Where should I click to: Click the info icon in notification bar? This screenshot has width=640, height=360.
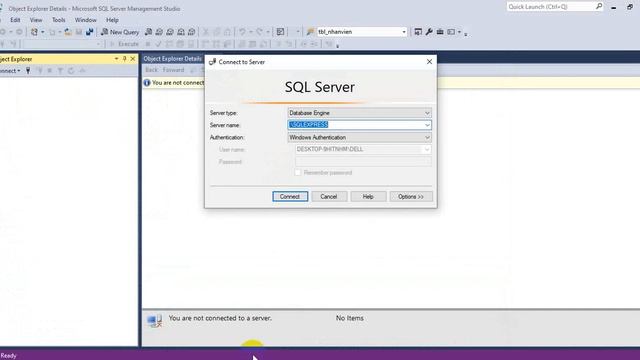(147, 83)
